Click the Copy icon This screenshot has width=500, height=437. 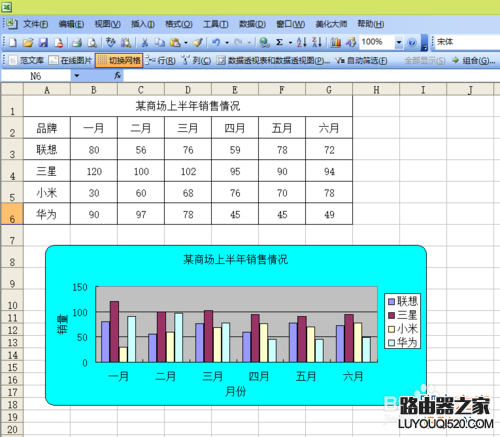160,42
